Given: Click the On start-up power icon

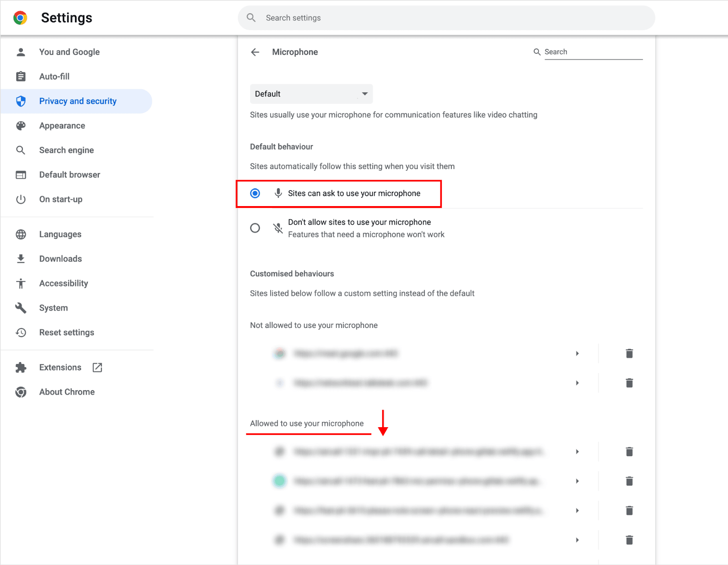Looking at the screenshot, I should point(20,199).
